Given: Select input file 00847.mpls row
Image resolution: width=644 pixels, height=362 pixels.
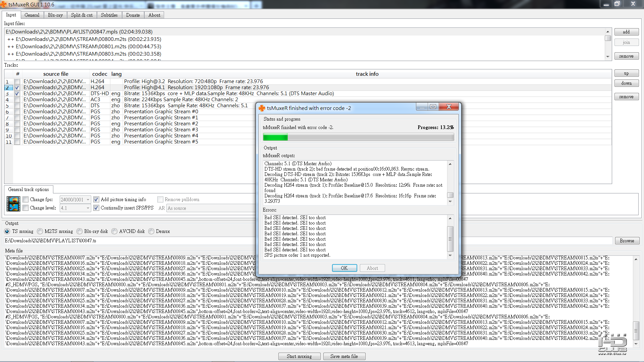Looking at the screenshot, I should tap(305, 32).
